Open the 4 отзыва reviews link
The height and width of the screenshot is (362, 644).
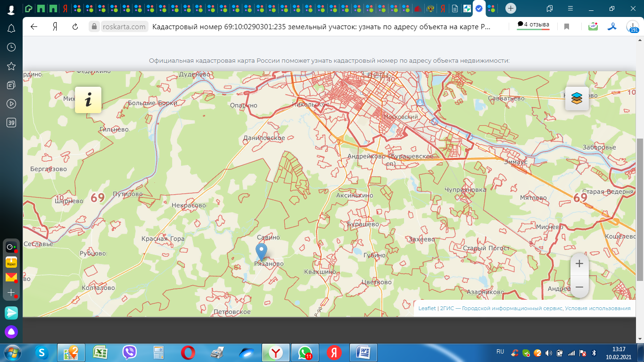(x=533, y=25)
